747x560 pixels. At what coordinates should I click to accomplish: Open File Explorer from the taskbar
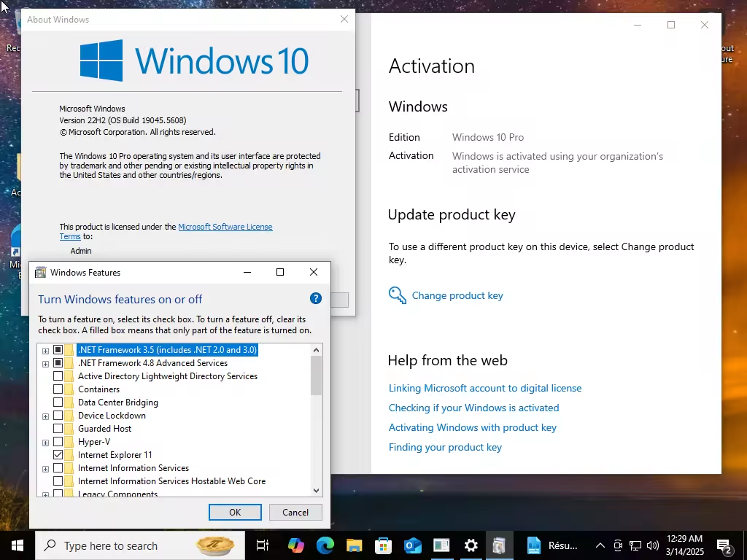pyautogui.click(x=355, y=545)
